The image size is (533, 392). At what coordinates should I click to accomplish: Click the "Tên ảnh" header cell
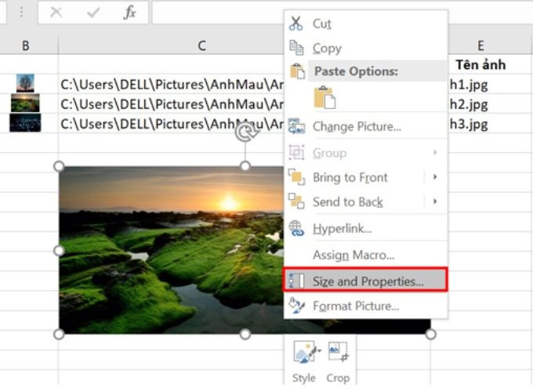(480, 64)
